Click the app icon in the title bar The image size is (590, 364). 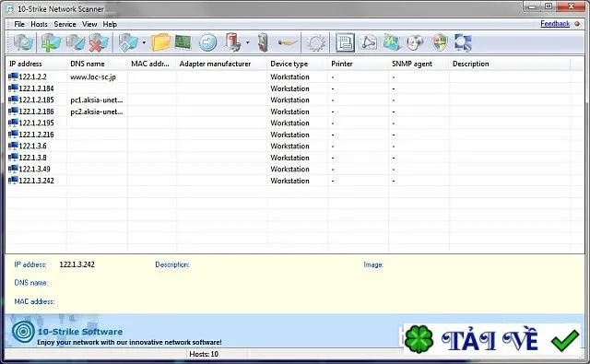click(10, 9)
